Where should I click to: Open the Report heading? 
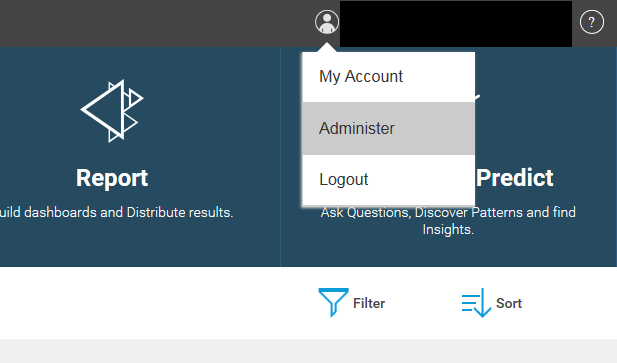[112, 178]
